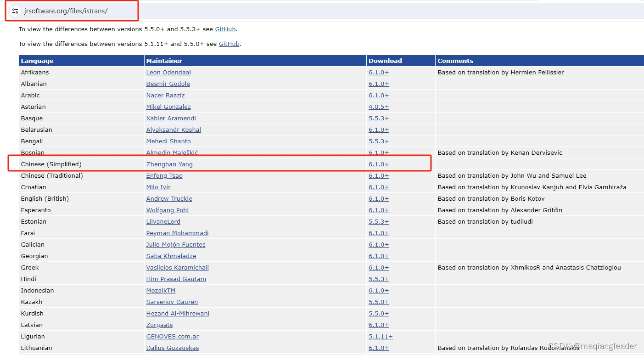Image resolution: width=644 pixels, height=355 pixels.
Task: Download Hindi 5.5.3+ translation
Action: [x=379, y=279]
